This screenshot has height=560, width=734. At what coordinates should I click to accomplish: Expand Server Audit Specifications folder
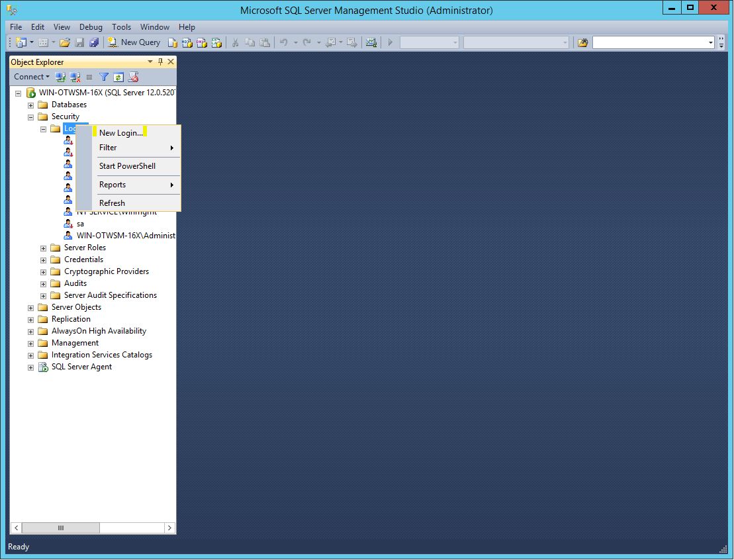click(x=44, y=296)
